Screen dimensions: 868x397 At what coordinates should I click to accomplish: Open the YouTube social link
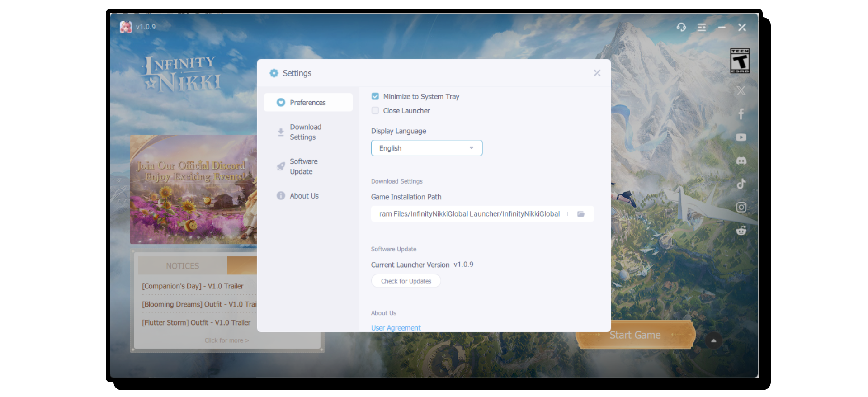[x=741, y=137]
